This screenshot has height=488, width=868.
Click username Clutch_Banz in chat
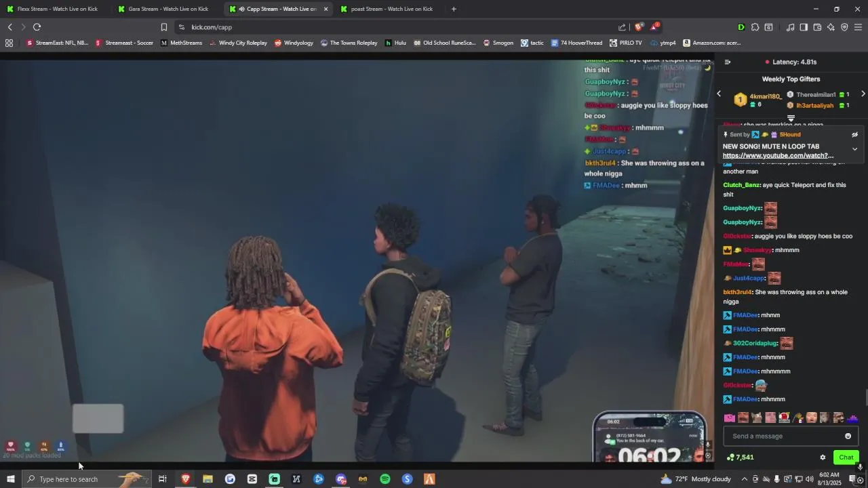click(741, 185)
